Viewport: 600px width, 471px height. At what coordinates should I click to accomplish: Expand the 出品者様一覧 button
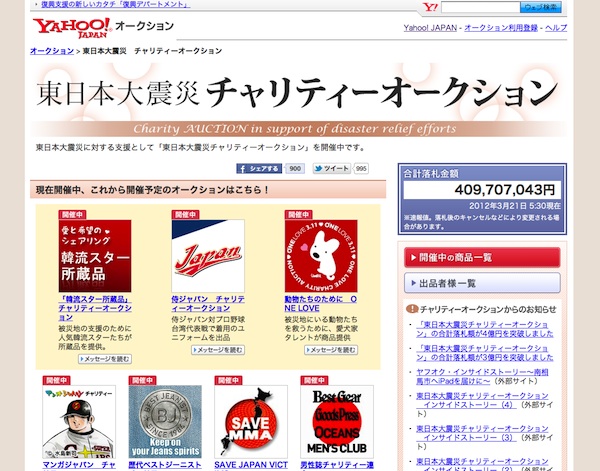click(482, 283)
